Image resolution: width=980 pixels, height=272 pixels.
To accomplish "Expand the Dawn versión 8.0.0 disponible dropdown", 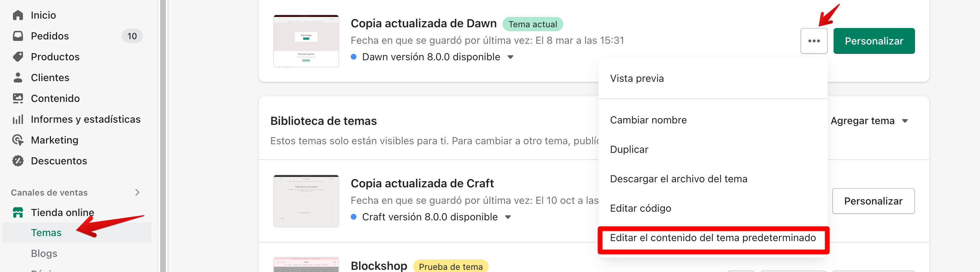I will (x=510, y=57).
